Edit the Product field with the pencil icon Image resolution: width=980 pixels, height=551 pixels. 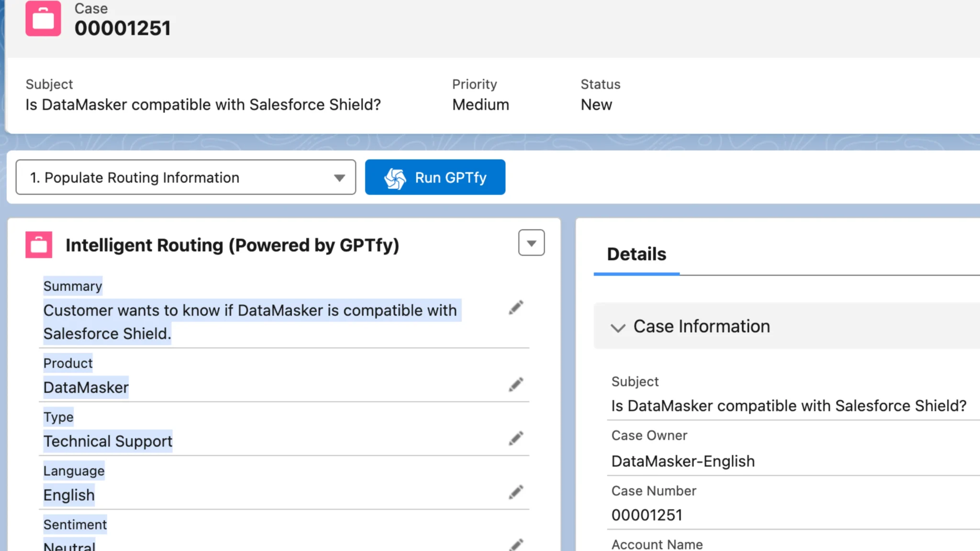(516, 385)
